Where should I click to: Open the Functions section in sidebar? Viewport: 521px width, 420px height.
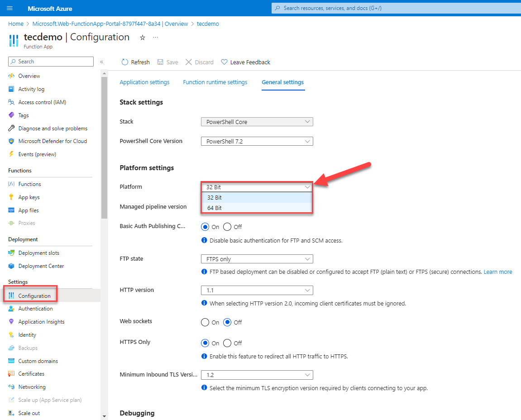(29, 184)
